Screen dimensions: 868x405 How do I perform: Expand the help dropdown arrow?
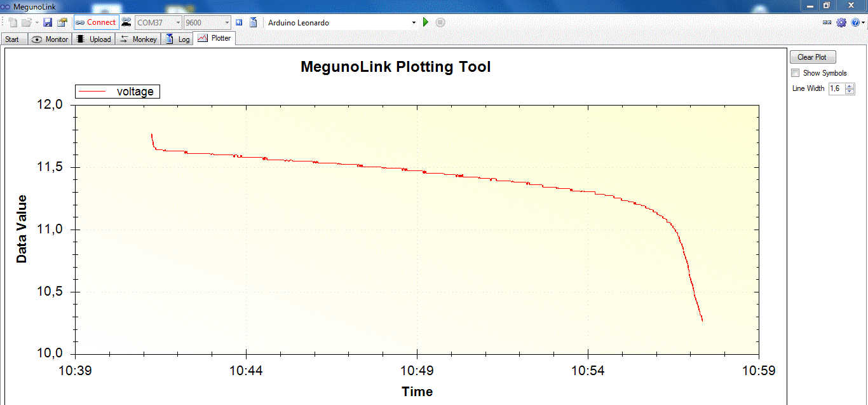click(864, 22)
